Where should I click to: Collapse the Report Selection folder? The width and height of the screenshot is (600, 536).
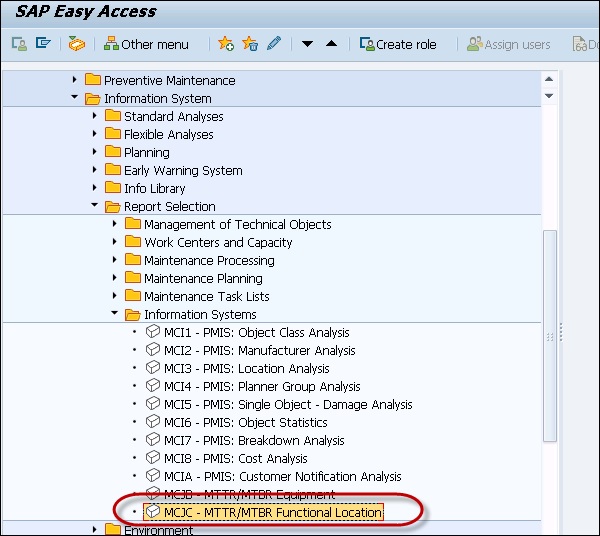[x=95, y=206]
